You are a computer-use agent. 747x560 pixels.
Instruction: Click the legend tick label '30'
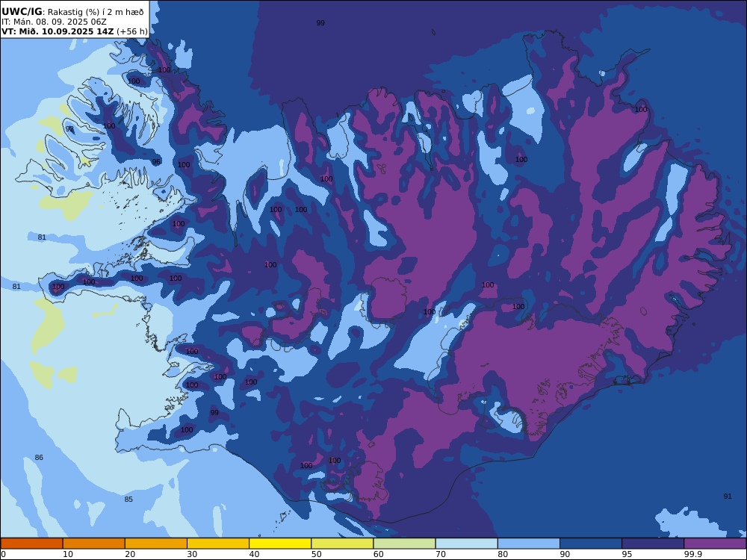pyautogui.click(x=192, y=554)
